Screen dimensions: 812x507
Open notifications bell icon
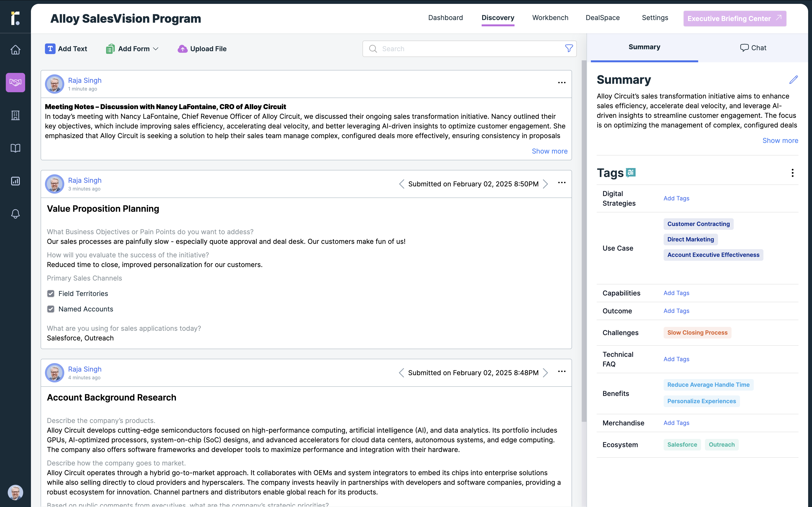point(15,214)
